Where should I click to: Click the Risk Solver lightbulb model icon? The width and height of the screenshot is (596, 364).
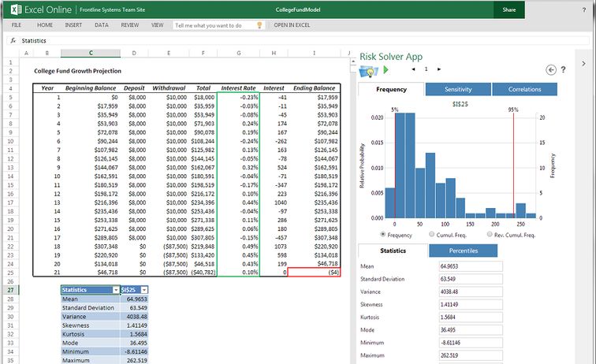[367, 71]
